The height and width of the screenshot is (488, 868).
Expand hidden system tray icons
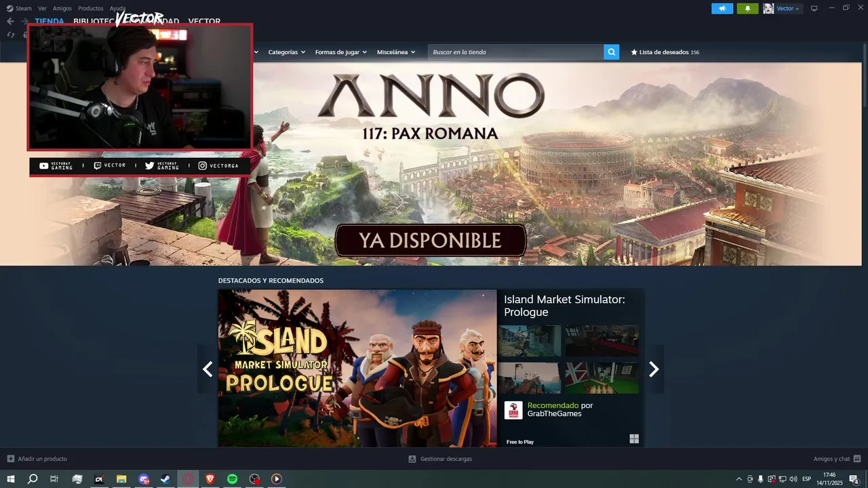(739, 479)
